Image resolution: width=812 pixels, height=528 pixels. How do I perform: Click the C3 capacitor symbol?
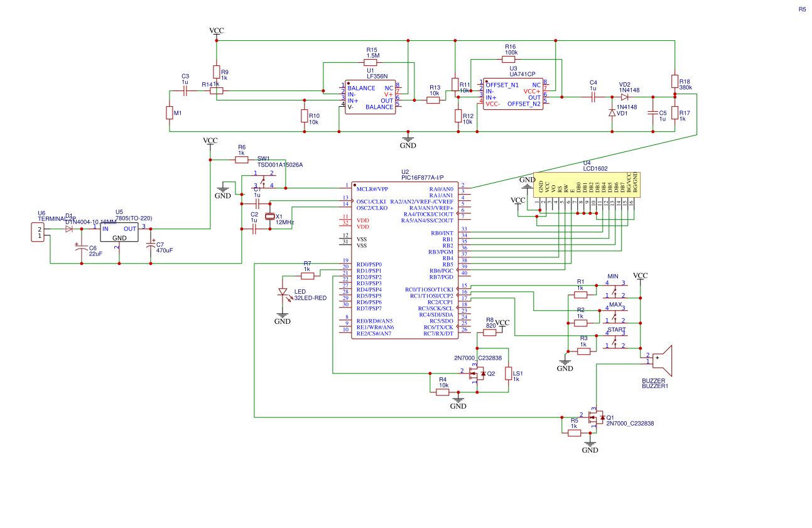pos(185,91)
